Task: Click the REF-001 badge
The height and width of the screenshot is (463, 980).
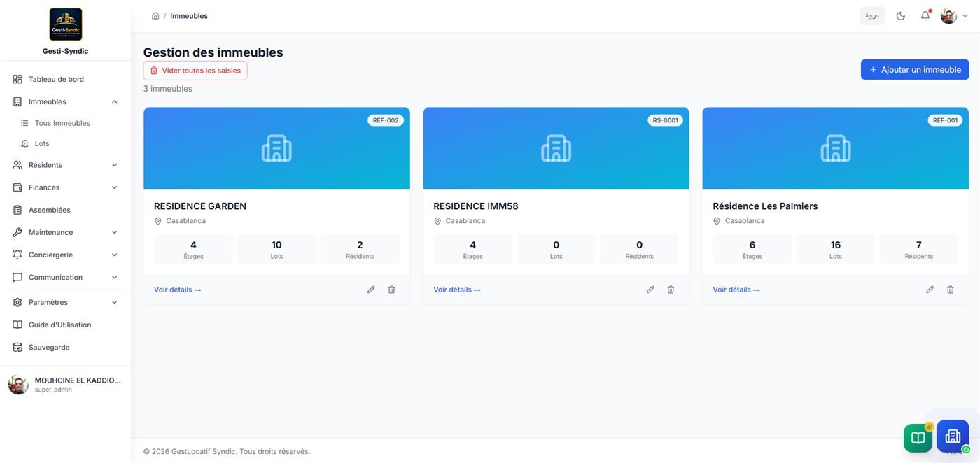Action: [x=945, y=120]
